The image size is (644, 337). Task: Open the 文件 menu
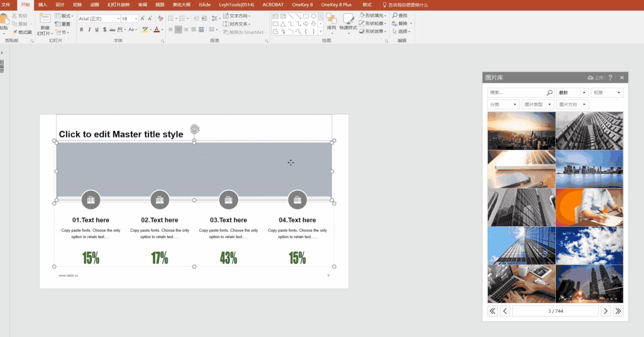6,5
